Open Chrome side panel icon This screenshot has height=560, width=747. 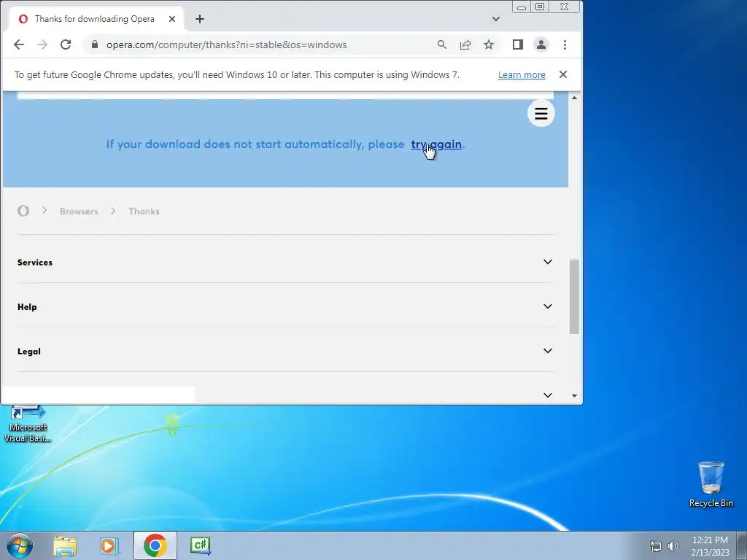click(518, 44)
